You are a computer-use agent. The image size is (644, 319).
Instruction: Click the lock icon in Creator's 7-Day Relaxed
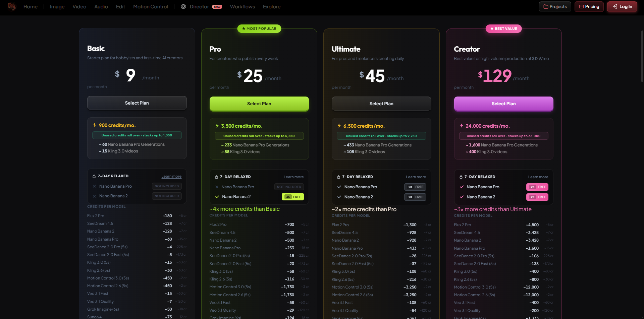point(461,177)
